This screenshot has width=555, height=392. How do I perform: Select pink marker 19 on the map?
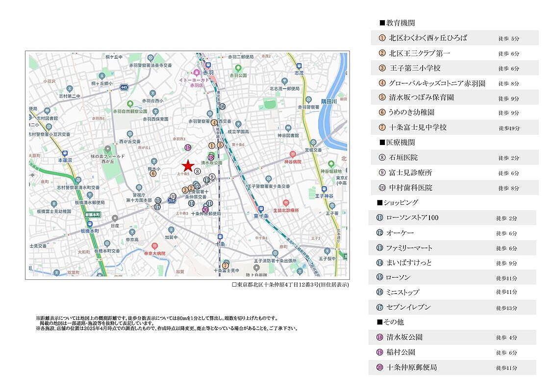pos(187,147)
